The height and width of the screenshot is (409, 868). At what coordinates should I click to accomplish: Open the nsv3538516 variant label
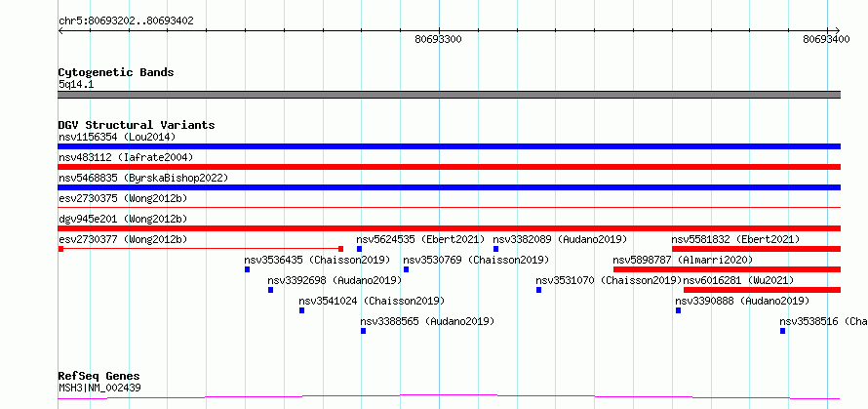[824, 321]
